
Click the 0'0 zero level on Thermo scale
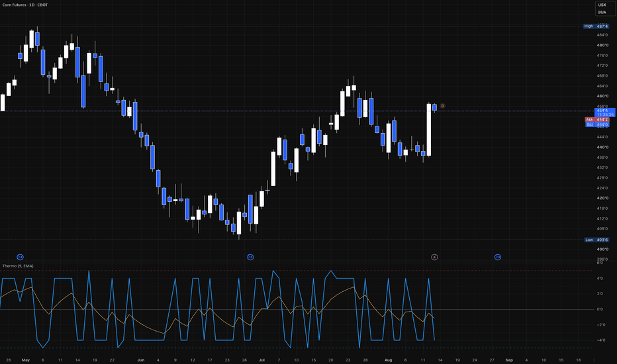(x=600, y=309)
